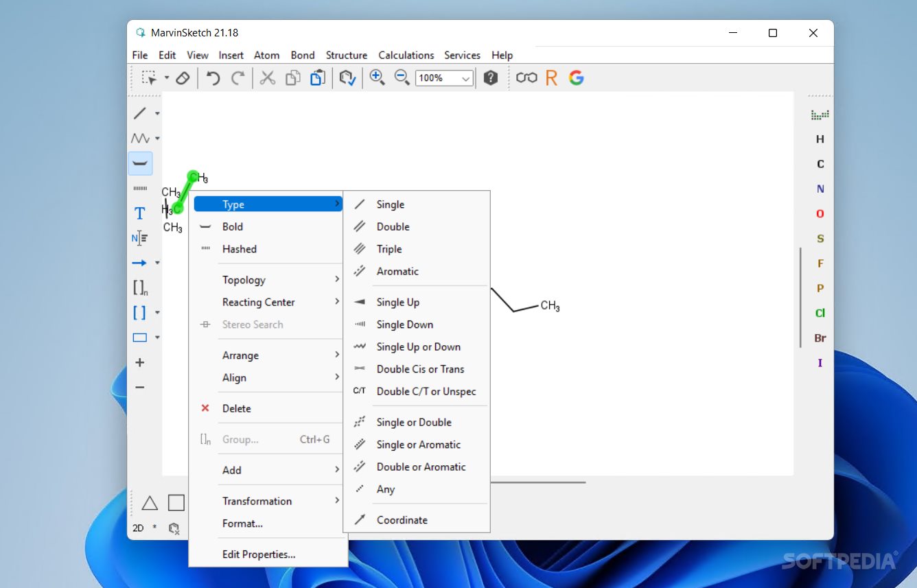Screen dimensions: 917x588
Task: Select the chain drawing tool
Action: [140, 139]
